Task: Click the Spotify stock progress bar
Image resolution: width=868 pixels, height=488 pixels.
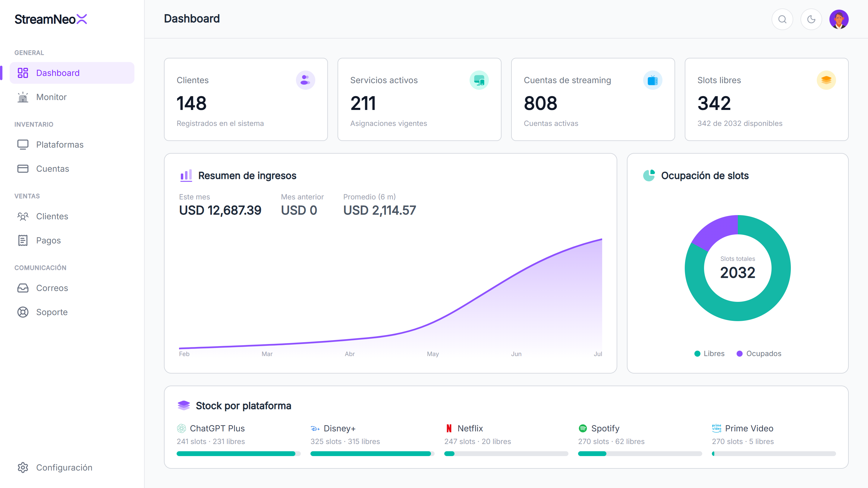Action: [x=640, y=454]
